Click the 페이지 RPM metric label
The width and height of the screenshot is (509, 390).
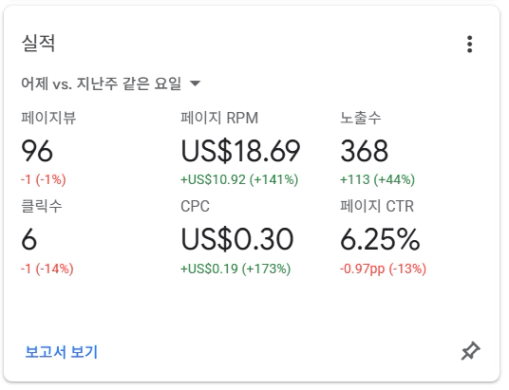coord(219,118)
